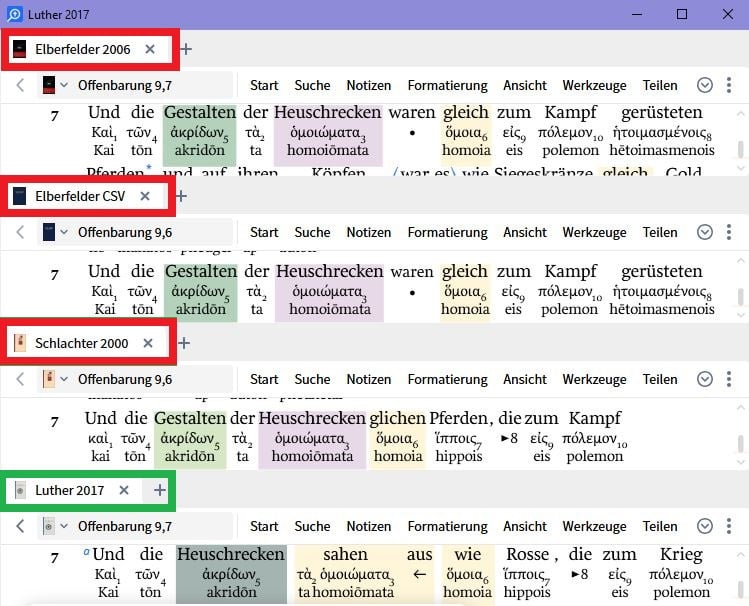The width and height of the screenshot is (749, 606).
Task: Click the Logos app icon in title bar
Action: tap(15, 14)
